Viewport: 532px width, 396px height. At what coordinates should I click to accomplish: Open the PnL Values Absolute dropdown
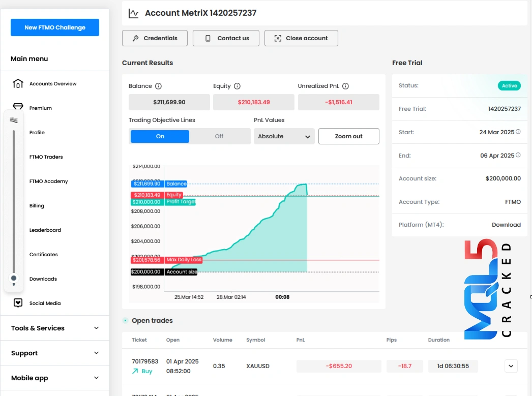tap(284, 136)
